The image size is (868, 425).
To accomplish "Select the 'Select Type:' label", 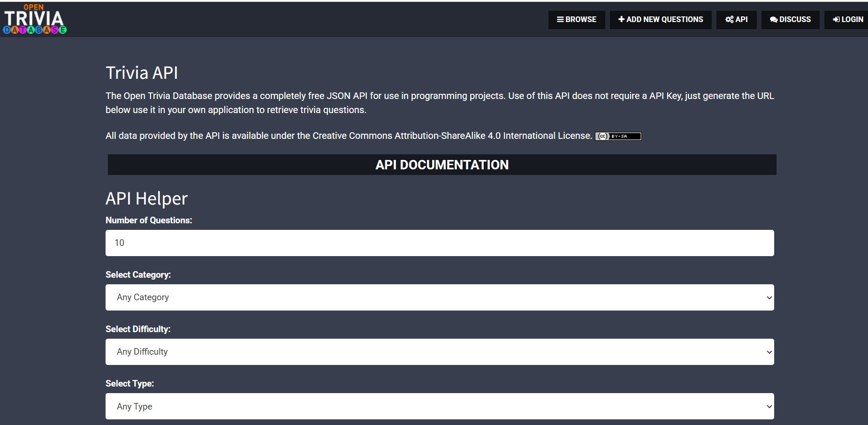I will click(x=129, y=384).
